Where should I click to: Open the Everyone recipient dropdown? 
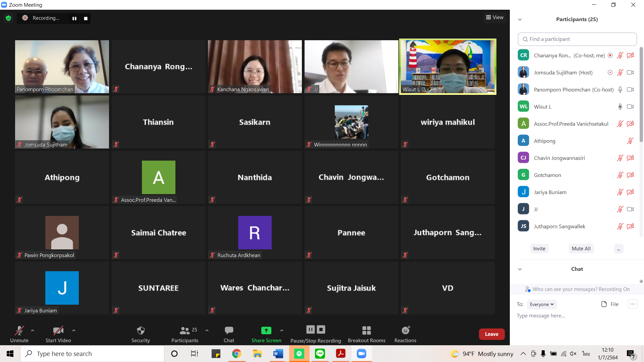(542, 304)
